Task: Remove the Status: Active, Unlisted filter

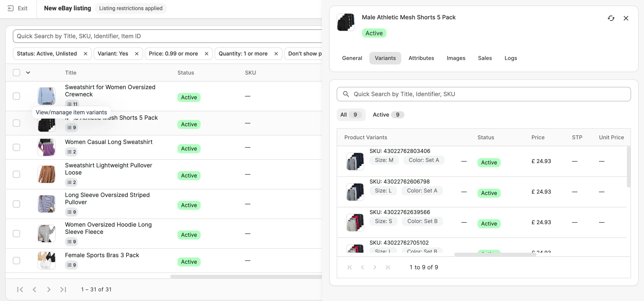Action: click(86, 54)
